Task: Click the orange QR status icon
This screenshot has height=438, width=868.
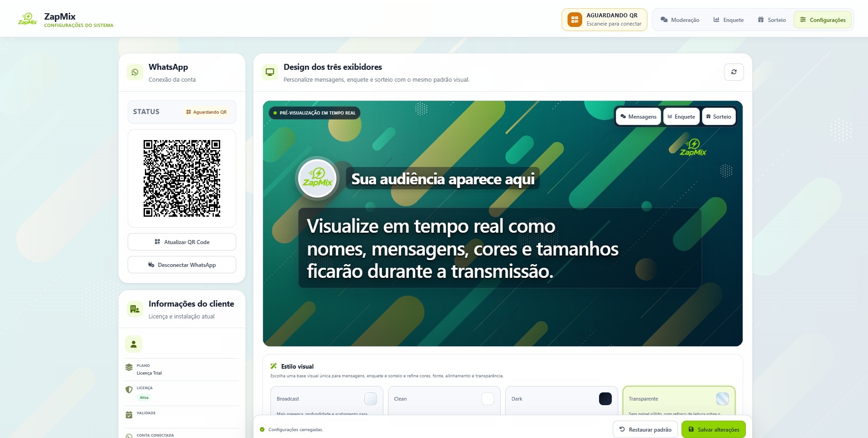Action: pyautogui.click(x=574, y=20)
